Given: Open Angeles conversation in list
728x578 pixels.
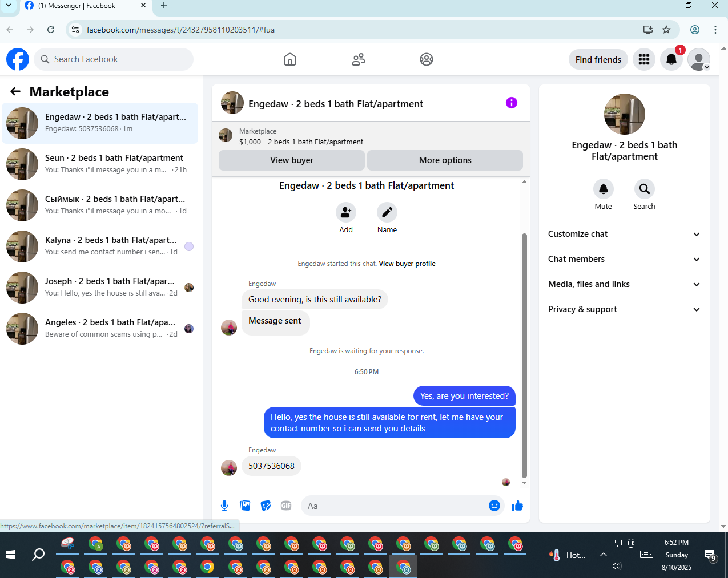Looking at the screenshot, I should (100, 329).
